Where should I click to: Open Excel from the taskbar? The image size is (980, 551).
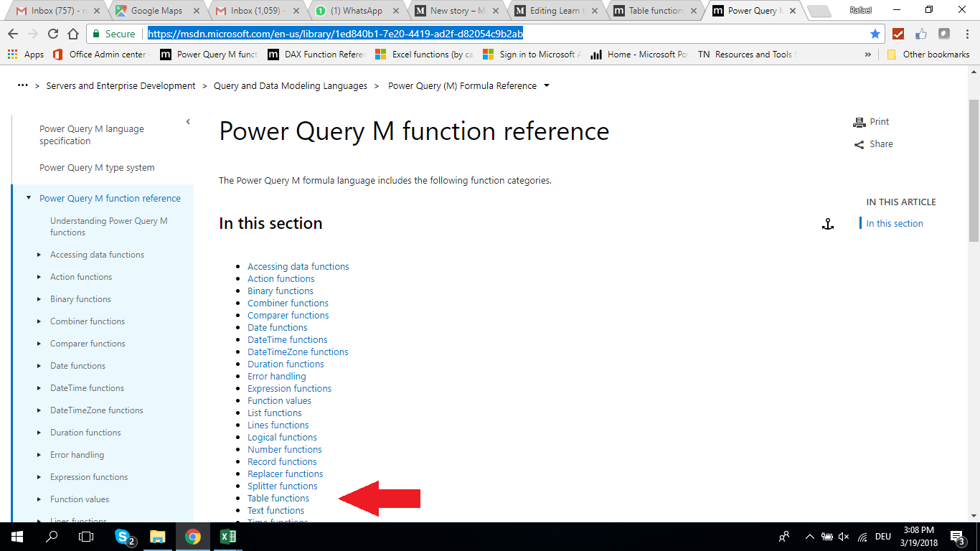pyautogui.click(x=228, y=536)
